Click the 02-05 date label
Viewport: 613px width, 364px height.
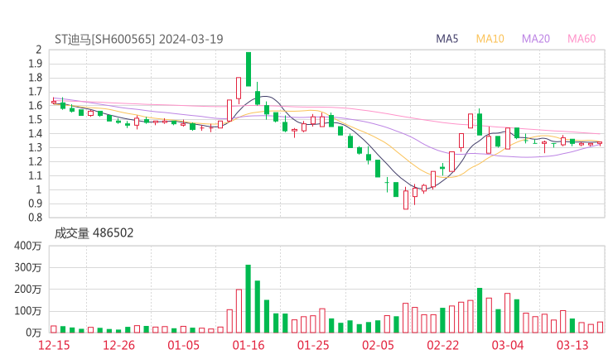[378, 345]
